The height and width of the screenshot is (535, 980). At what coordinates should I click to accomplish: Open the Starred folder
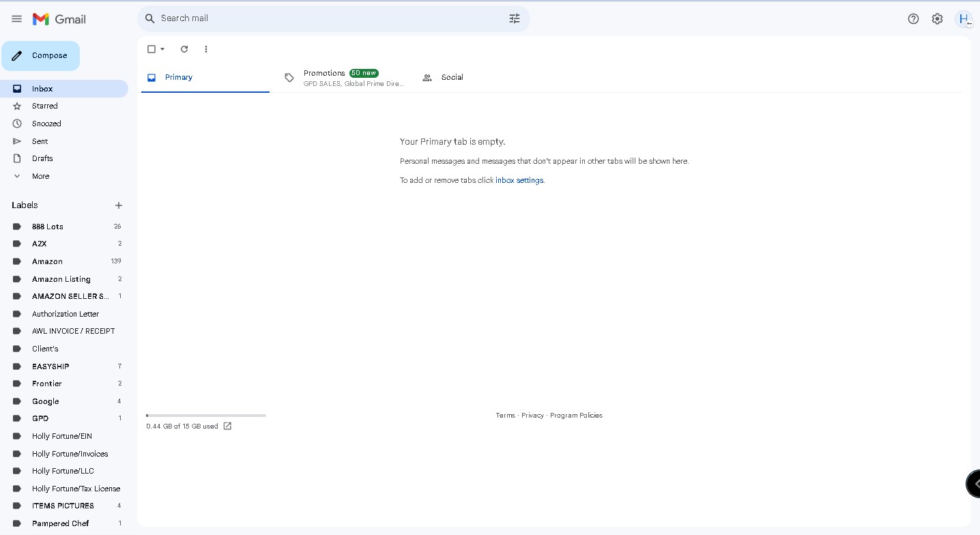tap(64, 106)
